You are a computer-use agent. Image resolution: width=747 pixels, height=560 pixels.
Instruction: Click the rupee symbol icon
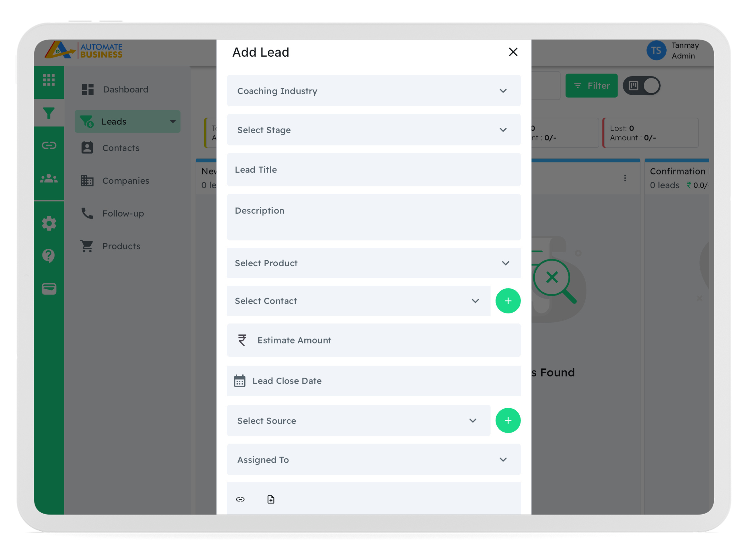(242, 340)
